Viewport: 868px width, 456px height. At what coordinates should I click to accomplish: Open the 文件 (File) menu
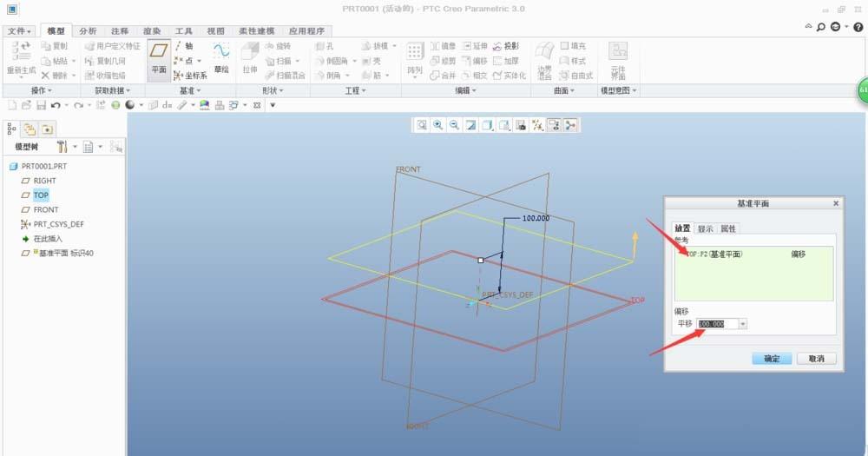coord(19,31)
